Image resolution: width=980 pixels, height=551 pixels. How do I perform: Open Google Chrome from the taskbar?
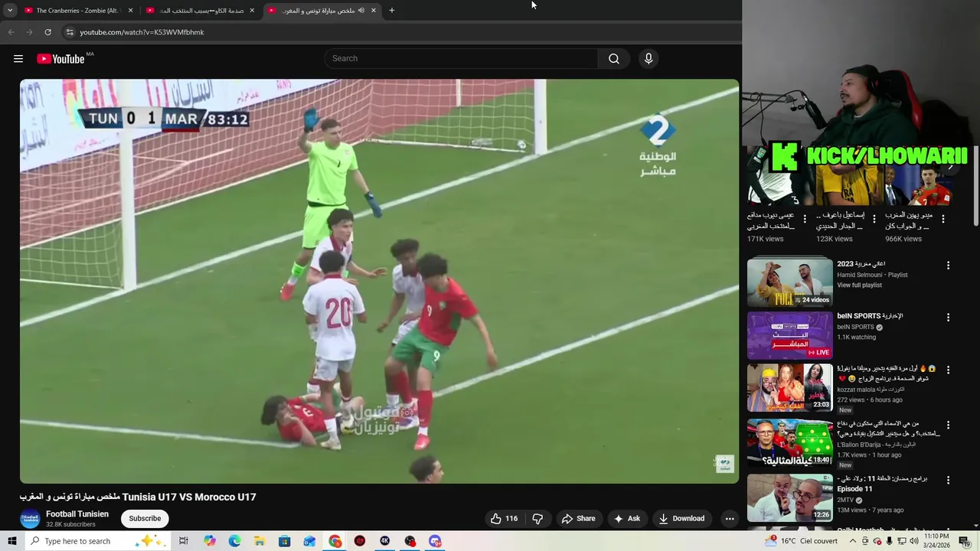pos(335,541)
